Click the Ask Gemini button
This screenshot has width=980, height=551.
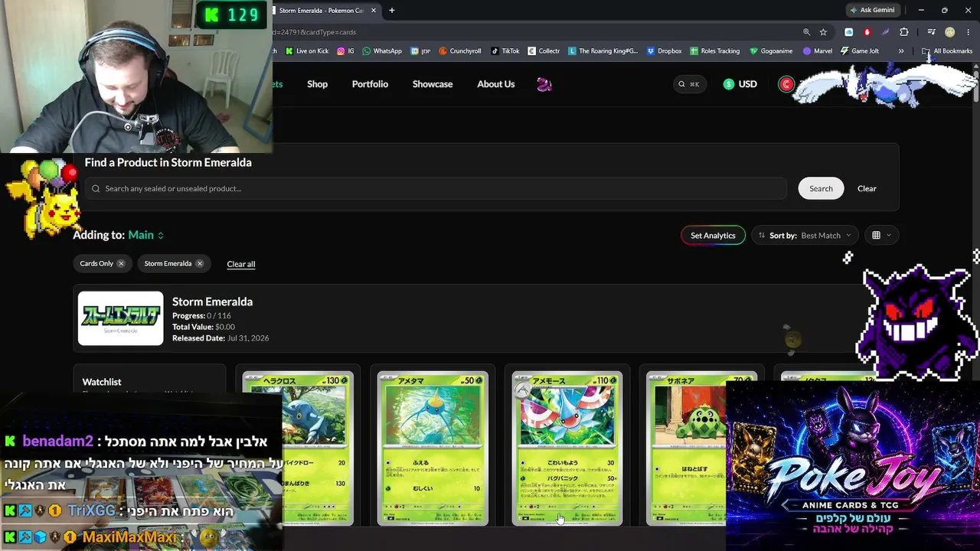point(871,10)
